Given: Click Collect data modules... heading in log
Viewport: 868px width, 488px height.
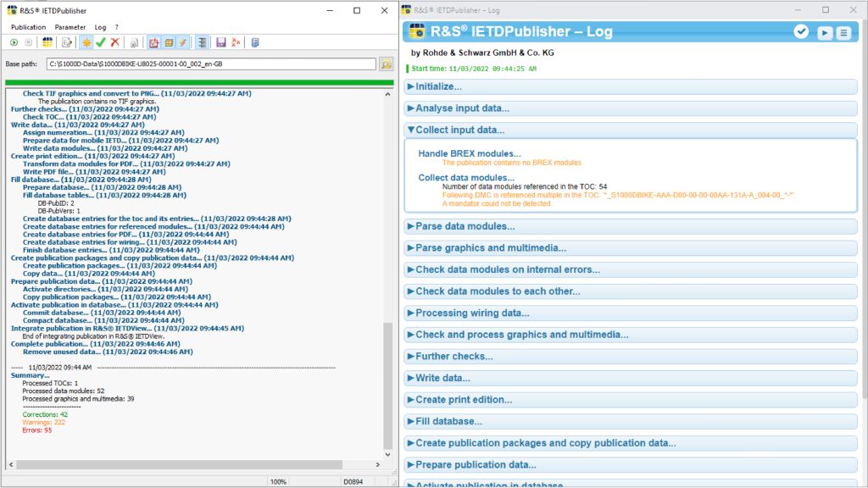Looking at the screenshot, I should (x=466, y=178).
